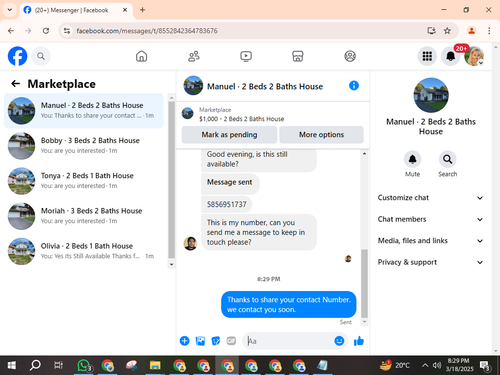The width and height of the screenshot is (500, 375).
Task: Send a thumbs-up like
Action: [359, 341]
